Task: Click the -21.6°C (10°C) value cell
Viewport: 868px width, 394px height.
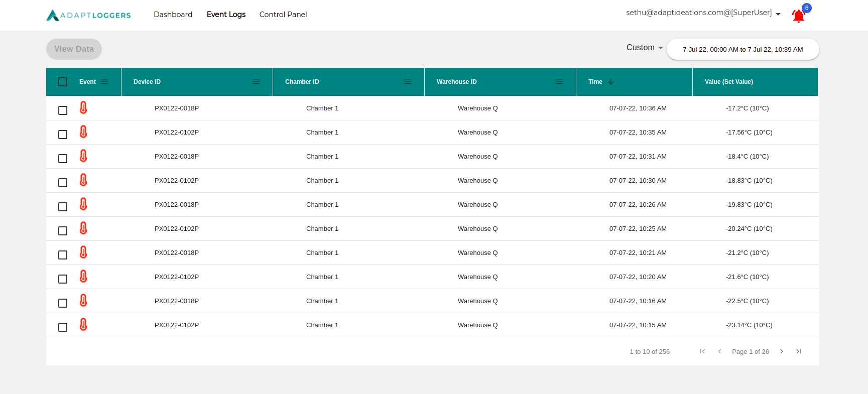Action: [747, 277]
